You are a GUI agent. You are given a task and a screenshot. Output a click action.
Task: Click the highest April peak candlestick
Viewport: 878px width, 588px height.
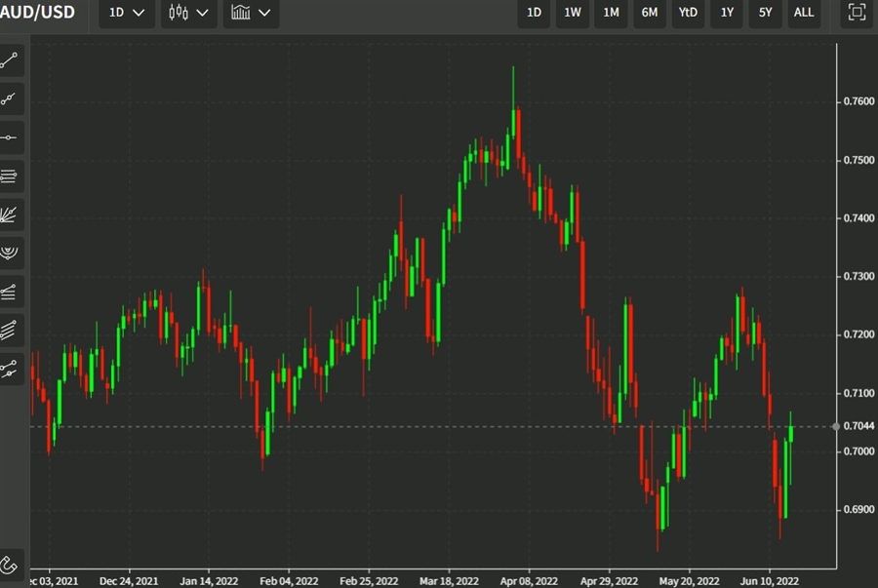pyautogui.click(x=513, y=123)
